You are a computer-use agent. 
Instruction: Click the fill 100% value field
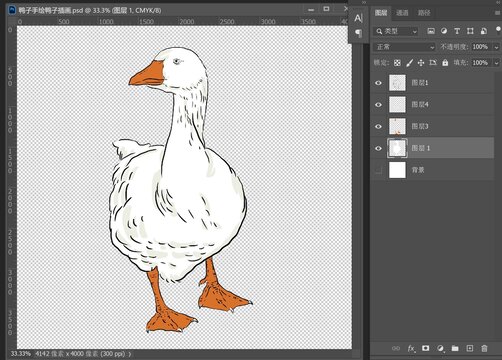tap(482, 63)
